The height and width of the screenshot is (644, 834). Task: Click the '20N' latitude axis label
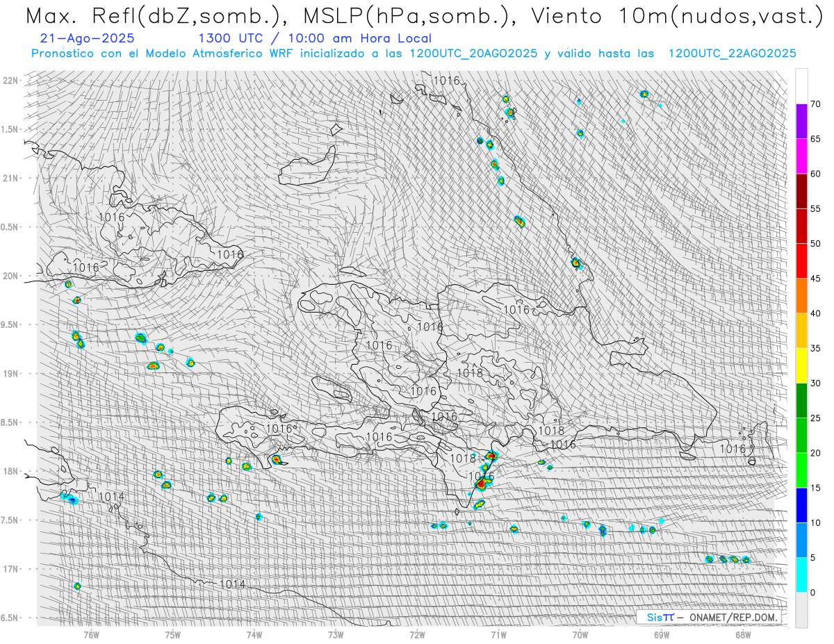click(x=10, y=276)
